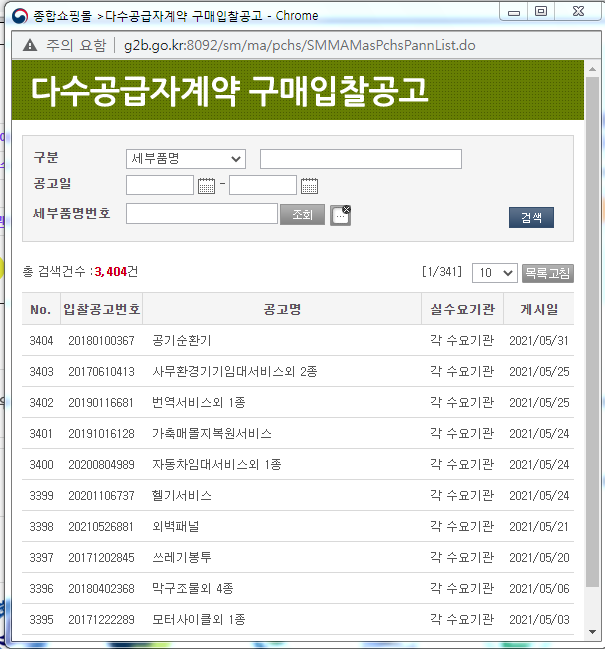Viewport: 605px width, 649px height.
Task: Select bid number 20170610413
Action: (x=101, y=372)
